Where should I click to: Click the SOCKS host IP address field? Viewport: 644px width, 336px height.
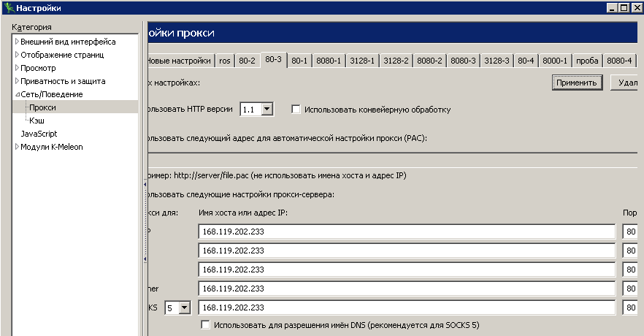click(406, 308)
